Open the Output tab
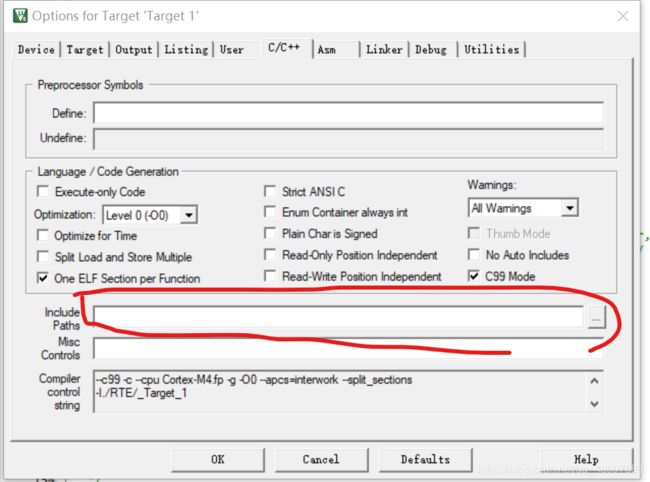Image resolution: width=650 pixels, height=482 pixels. (134, 50)
